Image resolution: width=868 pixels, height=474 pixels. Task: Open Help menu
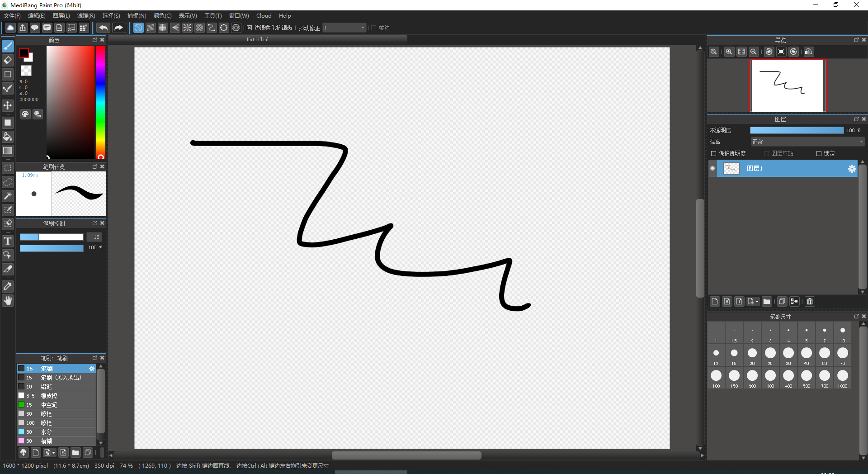pos(285,16)
